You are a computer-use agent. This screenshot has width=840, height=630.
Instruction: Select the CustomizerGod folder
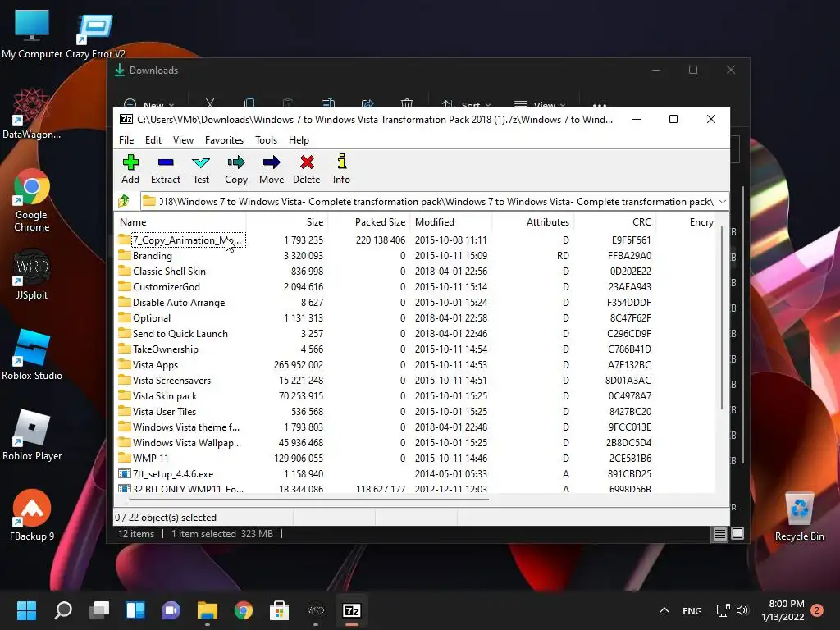159,286
